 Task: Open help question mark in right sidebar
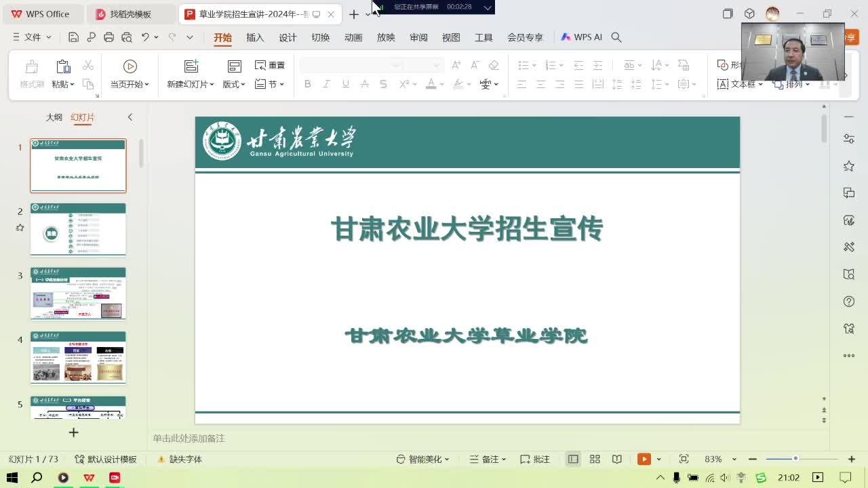(x=849, y=302)
